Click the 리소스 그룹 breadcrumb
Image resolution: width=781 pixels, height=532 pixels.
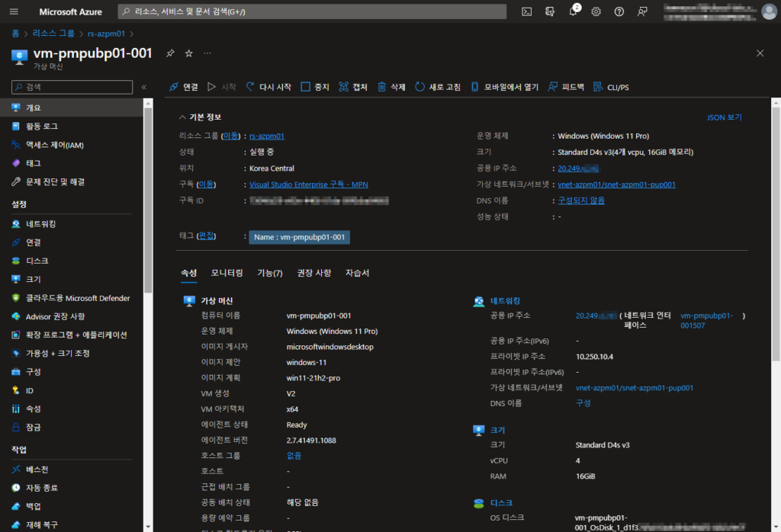53,34
